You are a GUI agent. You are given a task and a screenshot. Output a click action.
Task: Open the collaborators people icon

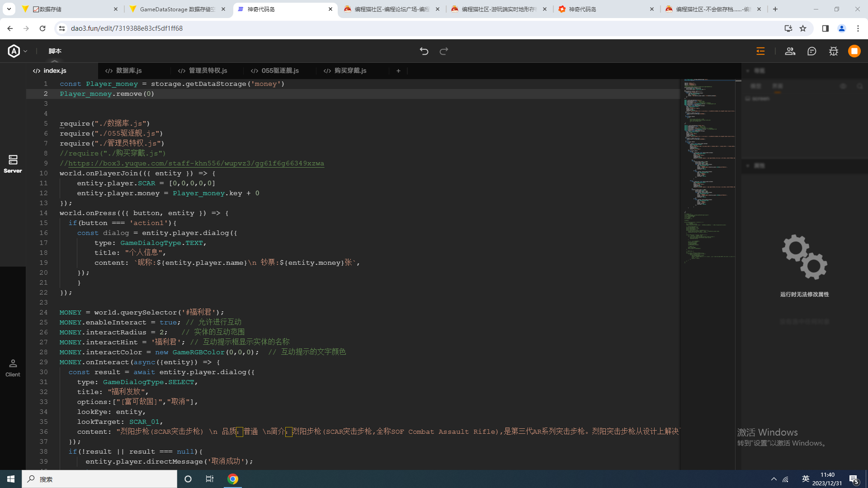click(x=790, y=51)
